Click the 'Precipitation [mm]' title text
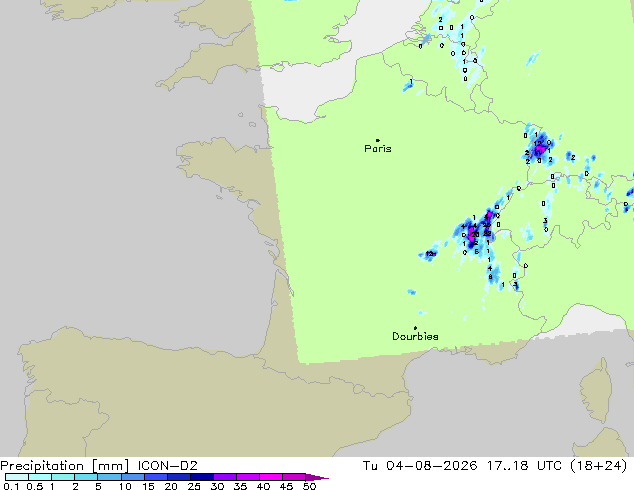 click(x=65, y=466)
